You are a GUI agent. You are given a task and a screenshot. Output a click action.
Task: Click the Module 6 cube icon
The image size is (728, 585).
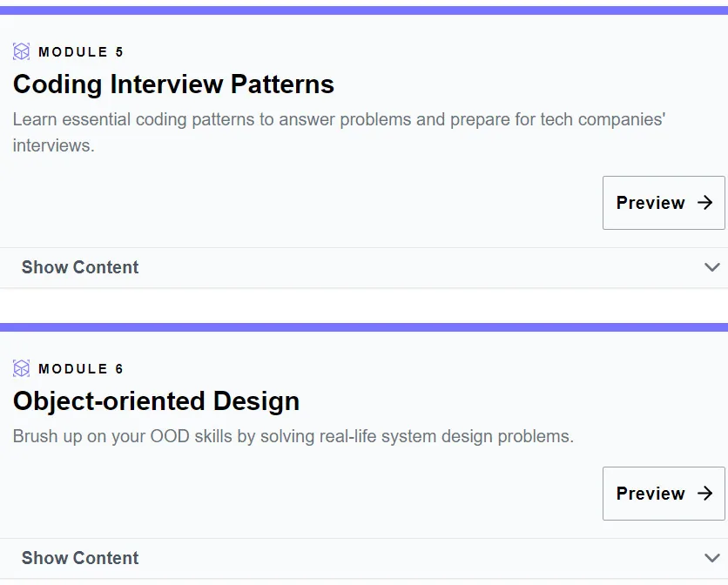click(22, 368)
